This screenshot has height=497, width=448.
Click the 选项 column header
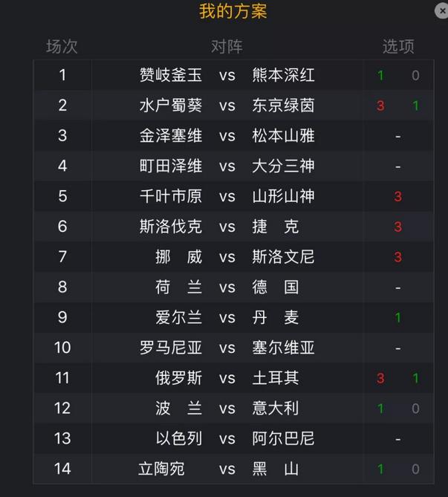tap(398, 47)
